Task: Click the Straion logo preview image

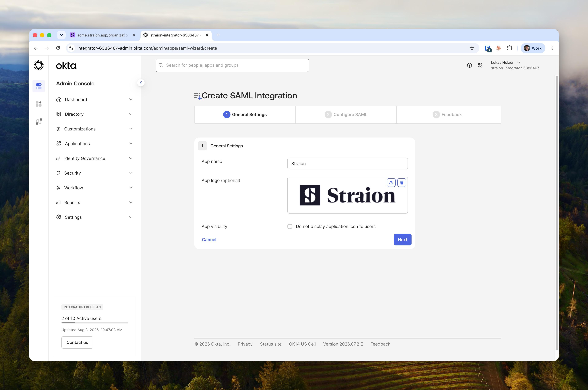Action: pos(348,195)
